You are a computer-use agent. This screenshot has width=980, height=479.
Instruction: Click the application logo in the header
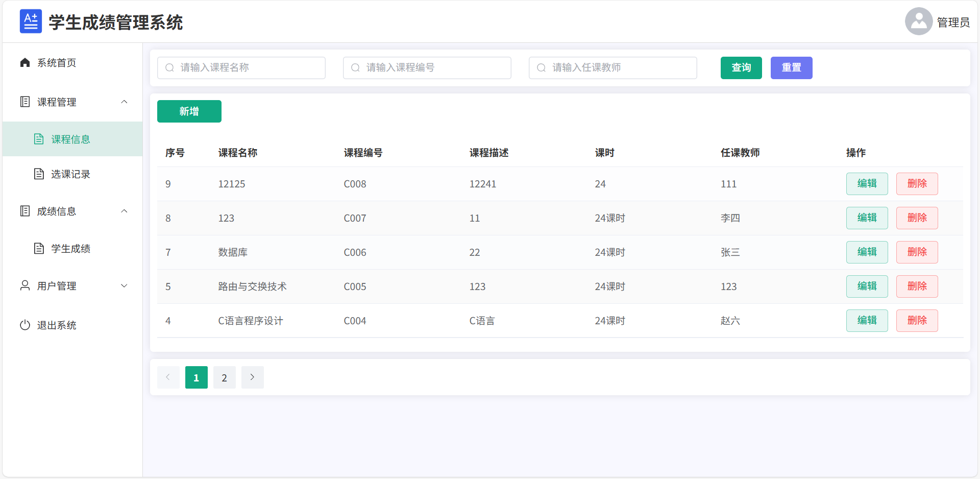click(x=31, y=21)
